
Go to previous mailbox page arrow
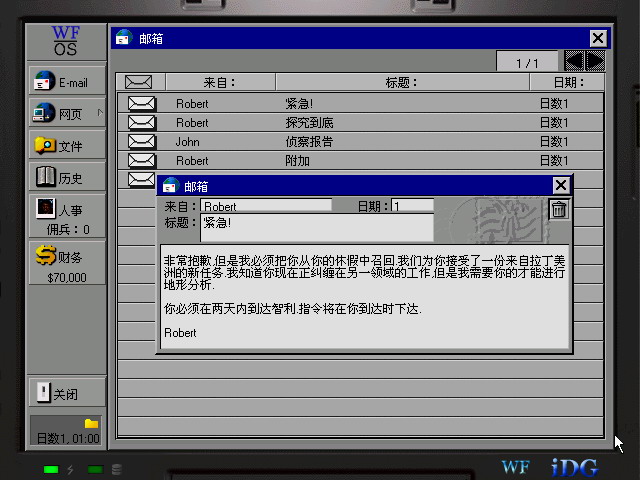pos(575,62)
